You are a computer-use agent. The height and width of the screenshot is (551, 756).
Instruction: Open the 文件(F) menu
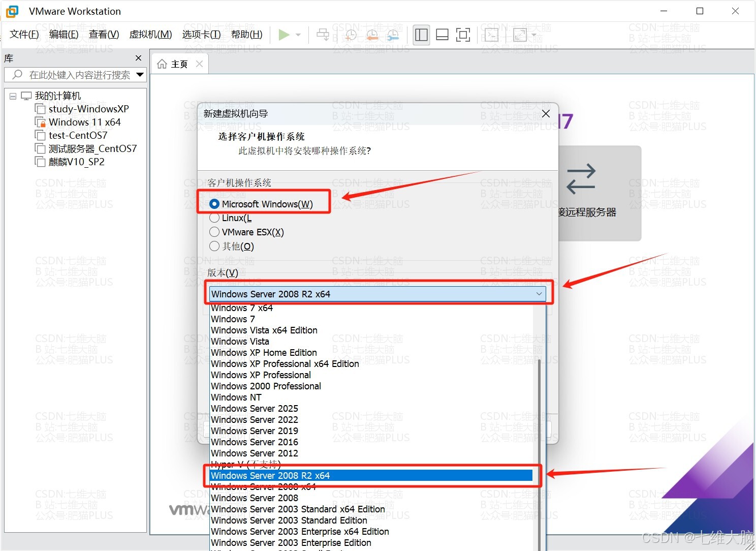point(24,35)
